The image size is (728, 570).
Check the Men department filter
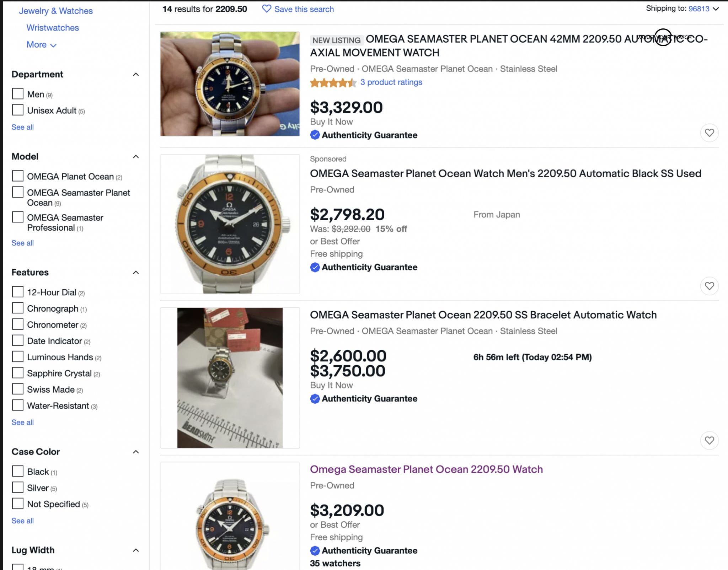point(17,93)
